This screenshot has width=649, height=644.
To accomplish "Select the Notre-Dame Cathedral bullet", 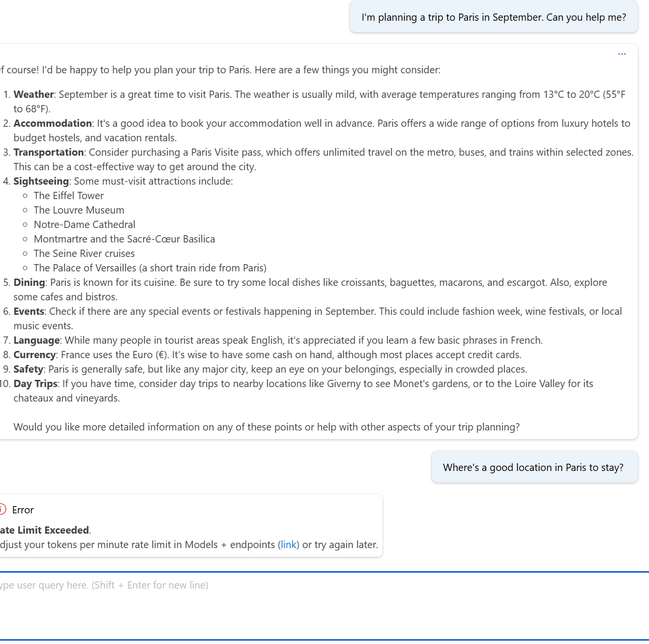I will [x=84, y=224].
